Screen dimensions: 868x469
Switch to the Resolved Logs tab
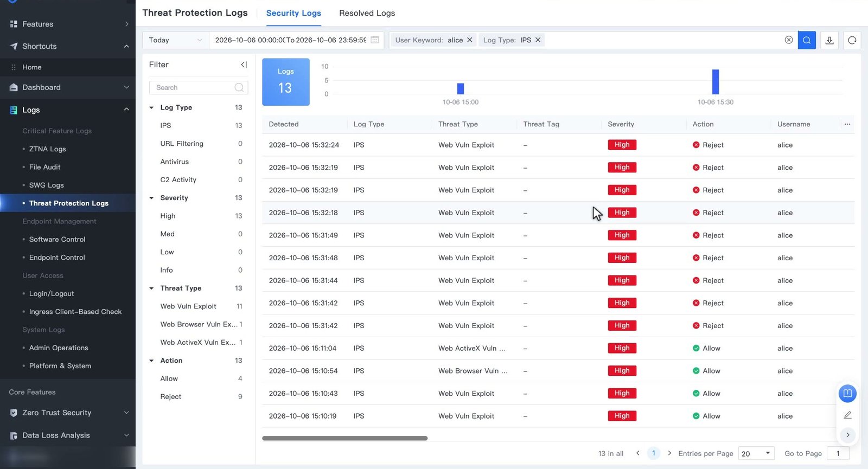(367, 13)
